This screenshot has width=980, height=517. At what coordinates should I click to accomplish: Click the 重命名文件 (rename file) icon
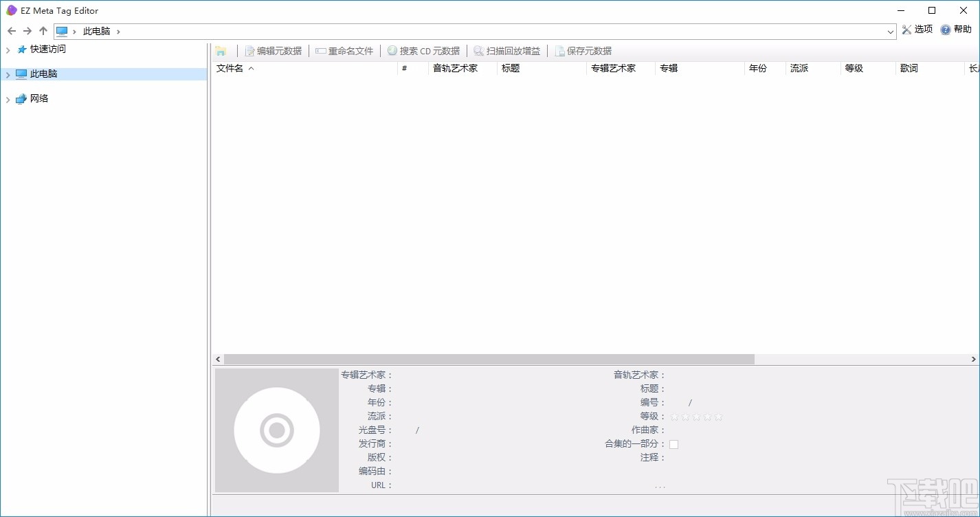tap(344, 50)
